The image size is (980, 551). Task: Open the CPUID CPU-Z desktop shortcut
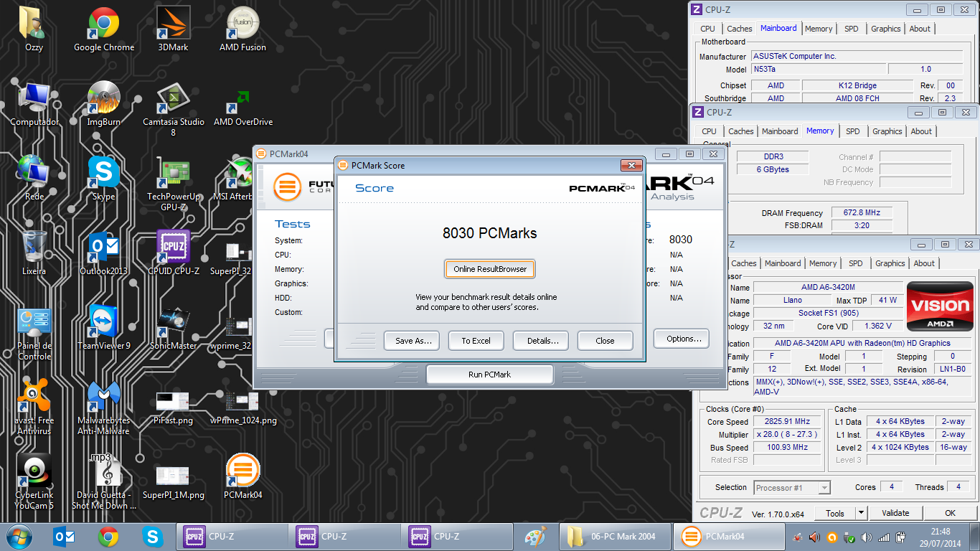(x=173, y=253)
